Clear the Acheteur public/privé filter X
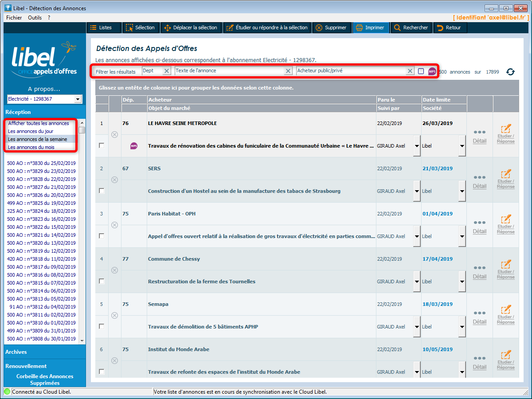532x399 pixels. [410, 71]
